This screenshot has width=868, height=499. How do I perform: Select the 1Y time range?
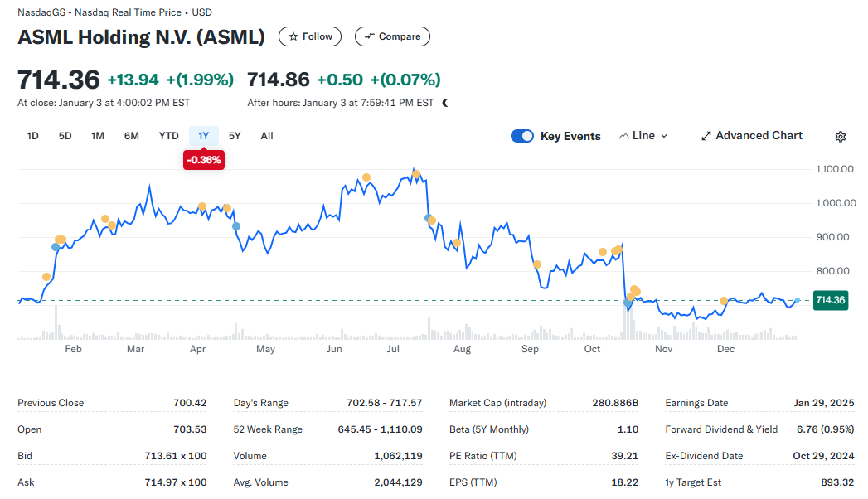[x=204, y=136]
